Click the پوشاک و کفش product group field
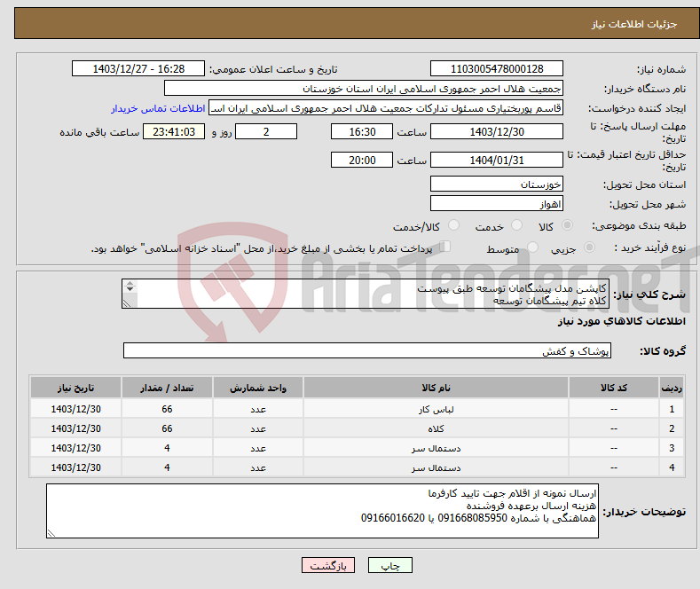The width and height of the screenshot is (700, 589). click(367, 351)
